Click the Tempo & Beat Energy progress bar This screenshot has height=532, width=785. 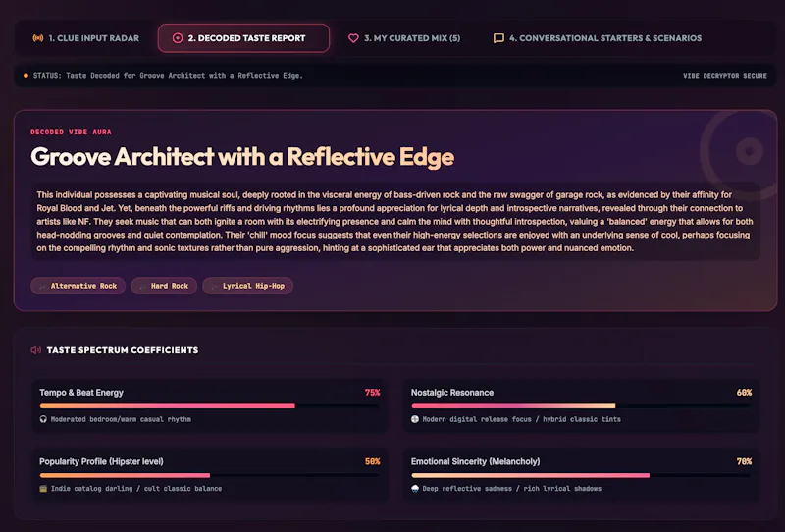click(x=210, y=405)
